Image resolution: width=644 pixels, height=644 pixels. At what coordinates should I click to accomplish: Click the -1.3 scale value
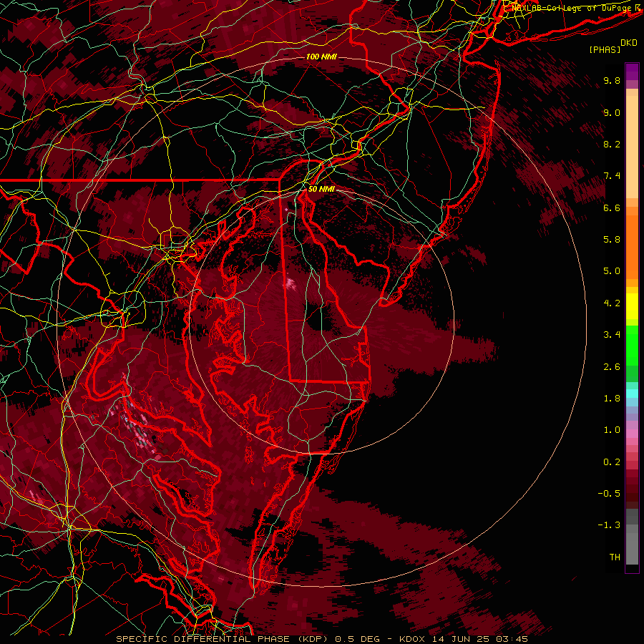pyautogui.click(x=609, y=525)
